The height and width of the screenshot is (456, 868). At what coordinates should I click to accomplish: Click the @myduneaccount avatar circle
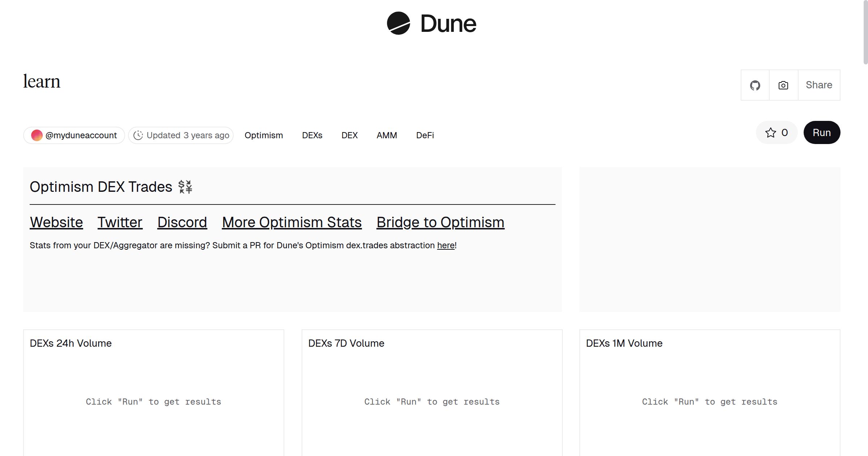[37, 135]
